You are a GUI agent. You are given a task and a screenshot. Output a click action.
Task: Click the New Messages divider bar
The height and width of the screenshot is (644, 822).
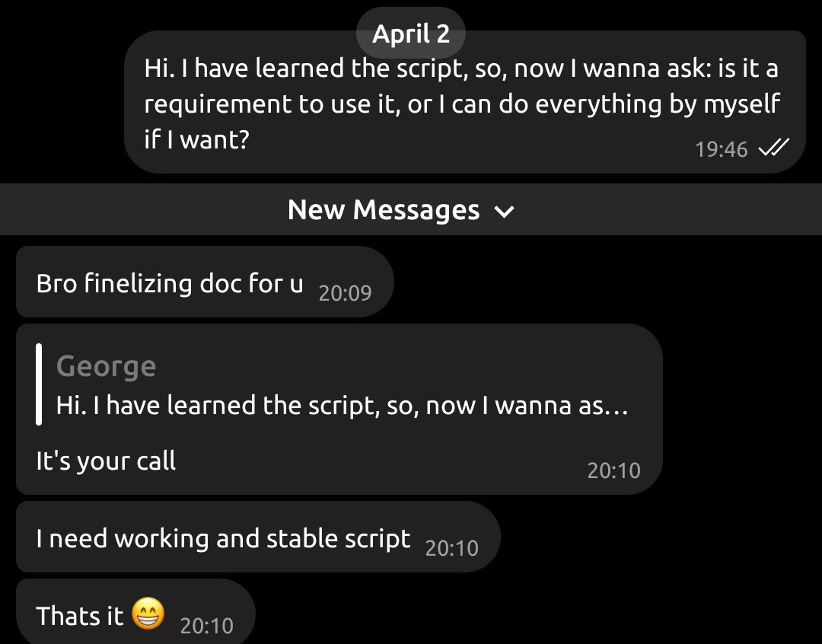[411, 209]
